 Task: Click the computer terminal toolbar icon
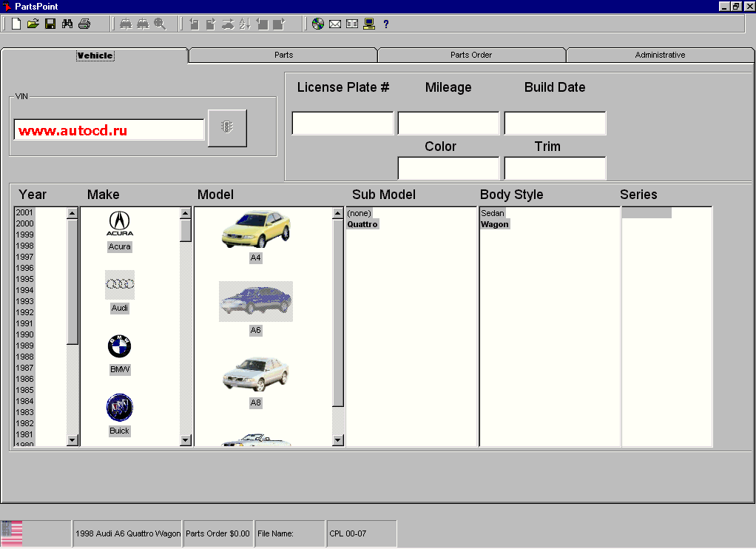369,24
